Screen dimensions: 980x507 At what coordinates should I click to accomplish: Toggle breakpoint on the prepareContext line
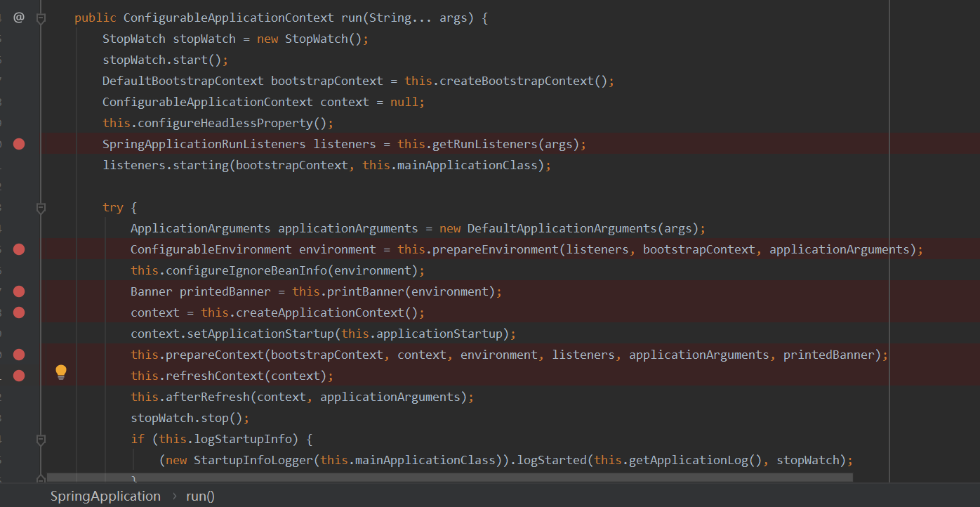pos(19,355)
